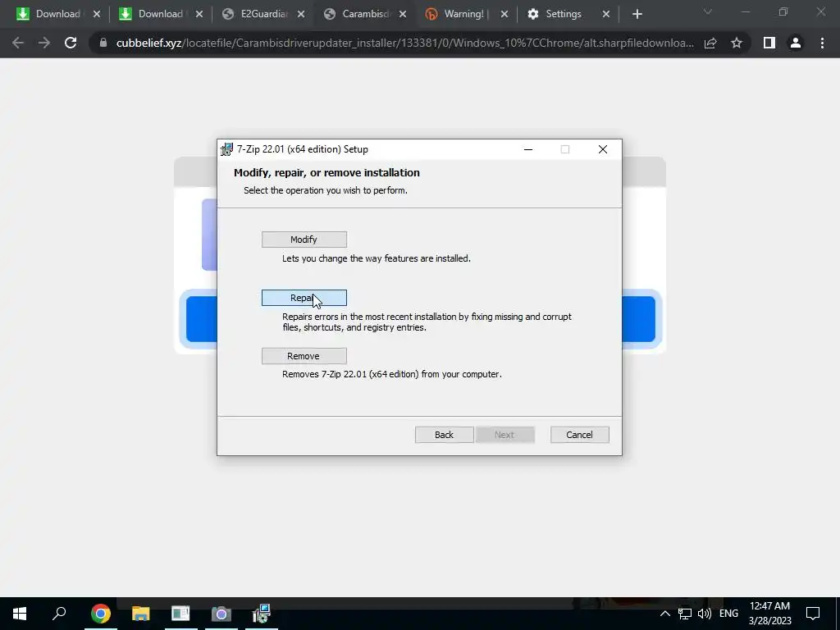Viewport: 840px width, 630px height.
Task: Toggle Chrome side panel
Action: (x=769, y=43)
